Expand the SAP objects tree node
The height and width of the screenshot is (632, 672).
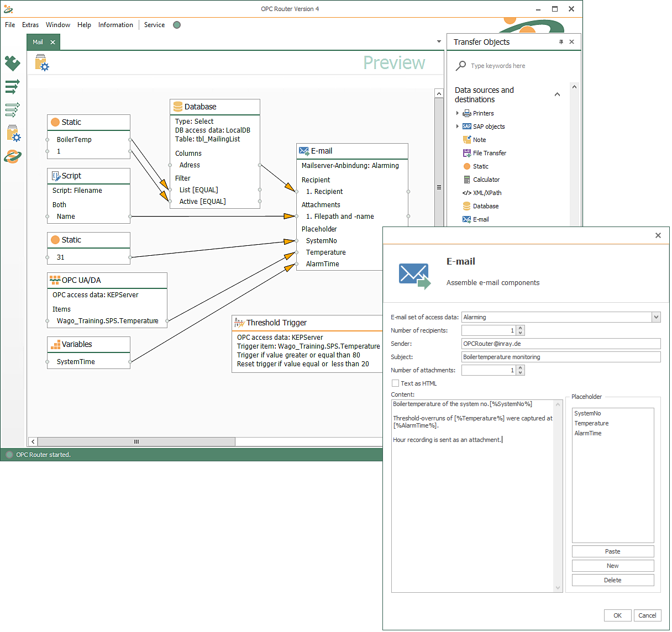tap(458, 127)
